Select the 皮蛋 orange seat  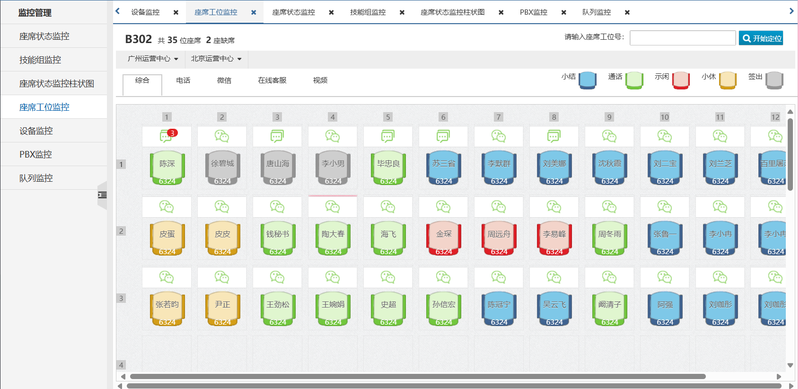tap(166, 238)
